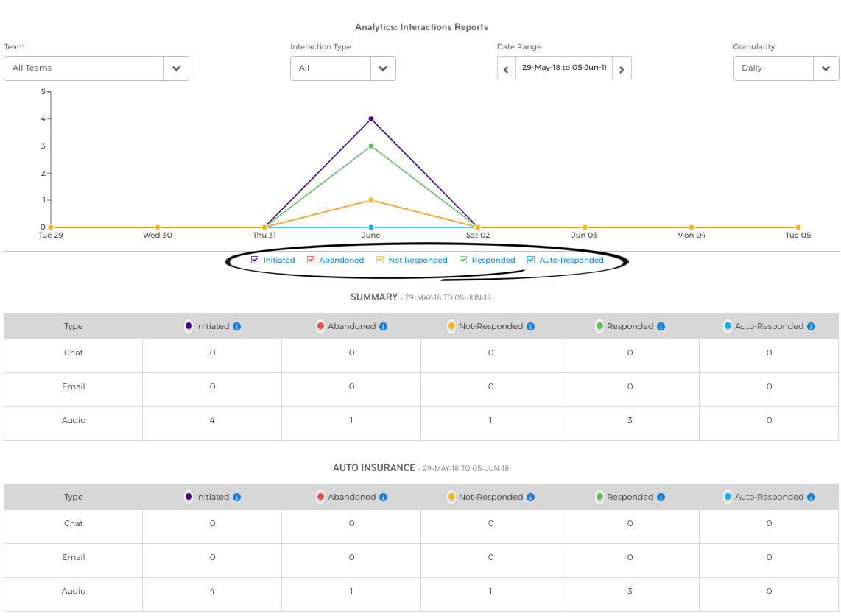
Task: Click info icon next to Initiated in Summary table
Action: [x=236, y=327]
